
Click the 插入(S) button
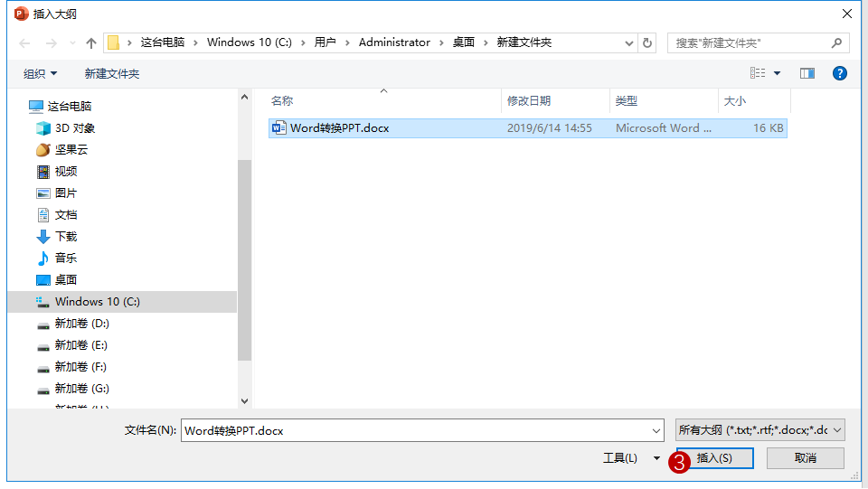714,458
